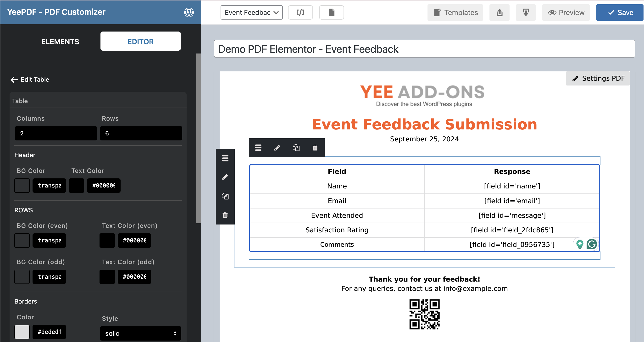Screen dimensions: 644x342
Task: Duplicate the table with the copy icon
Action: click(x=296, y=148)
